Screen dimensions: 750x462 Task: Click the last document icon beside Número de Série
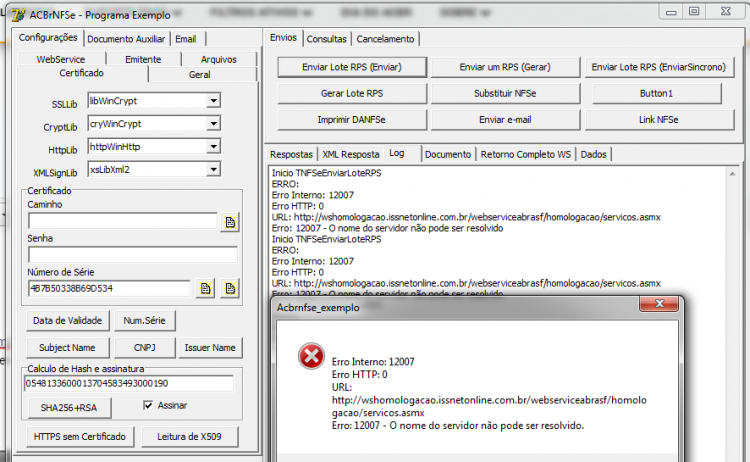click(x=230, y=288)
